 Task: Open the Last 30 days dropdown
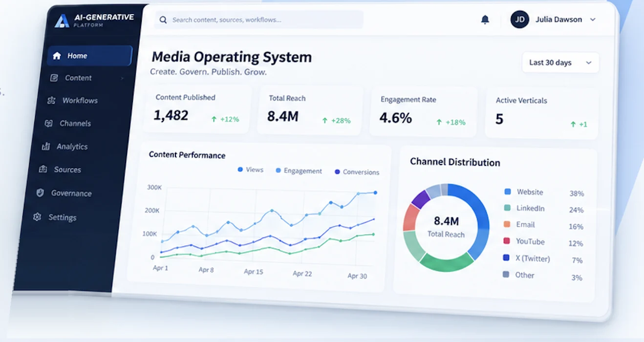(x=560, y=63)
